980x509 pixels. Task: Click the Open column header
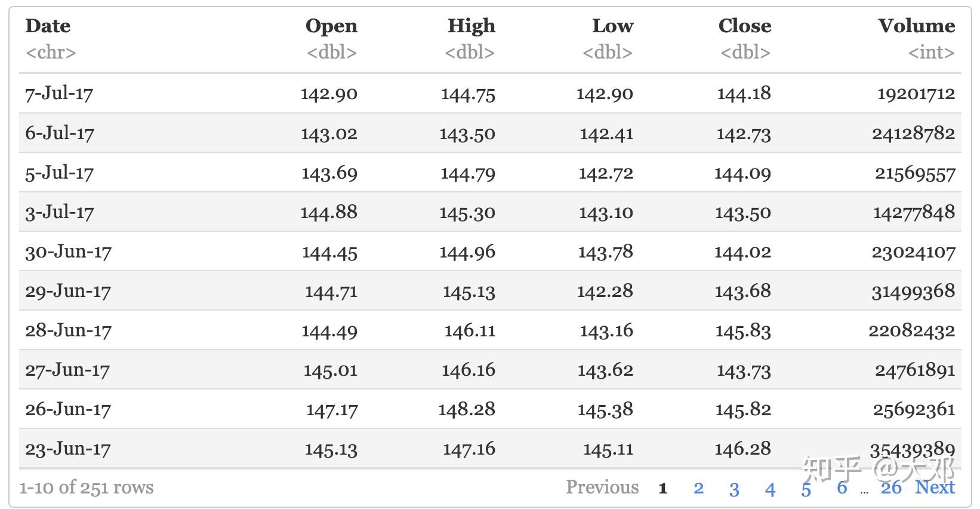tap(331, 26)
